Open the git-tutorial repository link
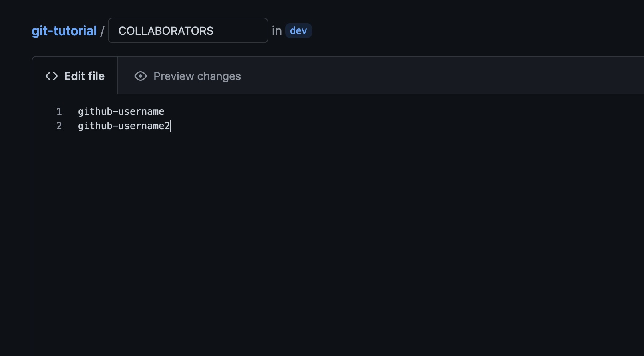Image resolution: width=644 pixels, height=356 pixels. pos(64,30)
